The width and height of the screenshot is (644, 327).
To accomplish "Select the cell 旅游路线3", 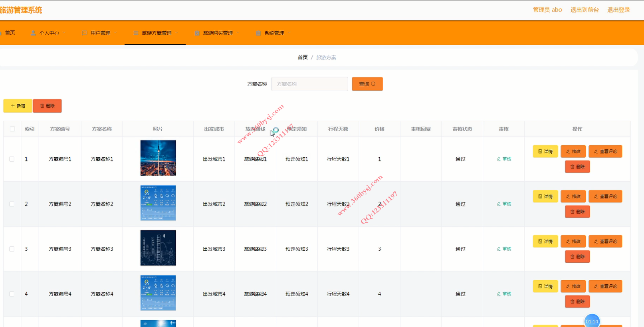I will (256, 249).
